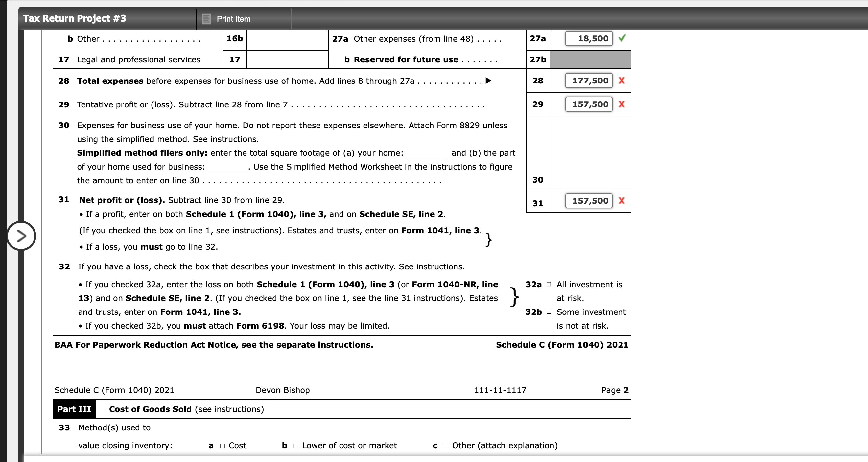This screenshot has width=868, height=462.
Task: Click the red X beside line 28 amount
Action: [x=622, y=80]
